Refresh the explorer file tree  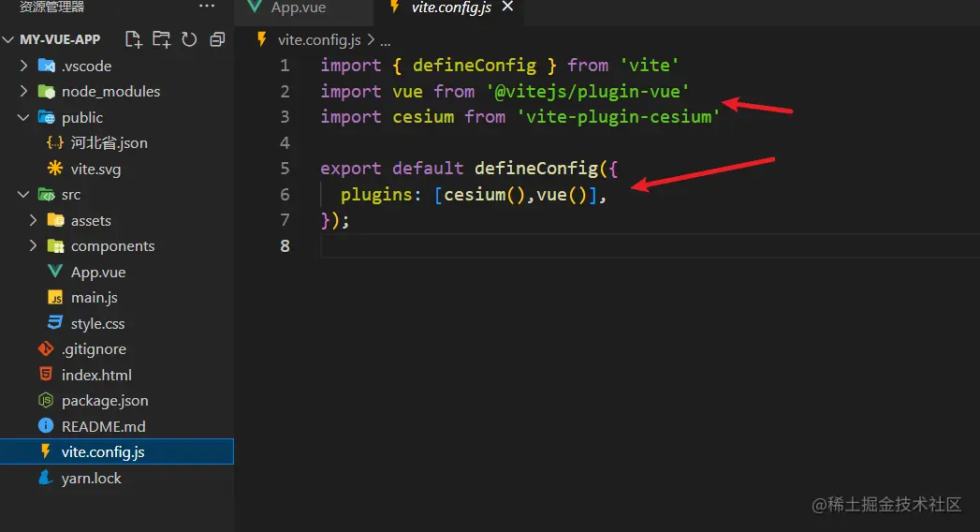pos(189,39)
